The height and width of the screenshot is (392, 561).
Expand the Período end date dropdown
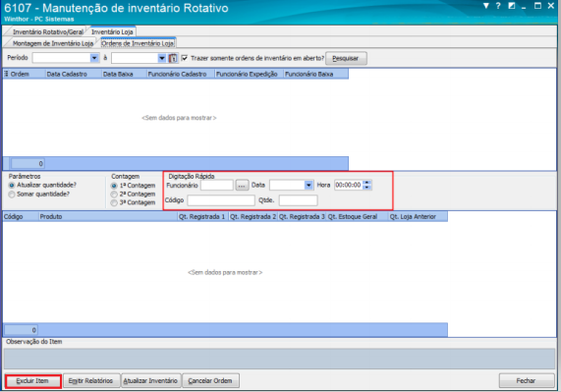pos(162,58)
